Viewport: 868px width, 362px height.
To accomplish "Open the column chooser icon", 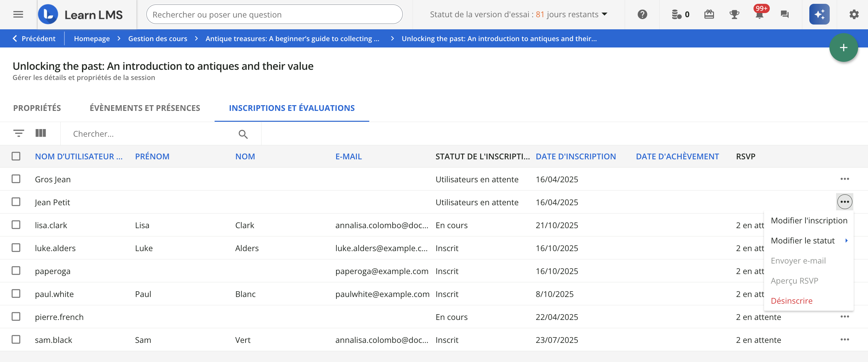I will 41,133.
